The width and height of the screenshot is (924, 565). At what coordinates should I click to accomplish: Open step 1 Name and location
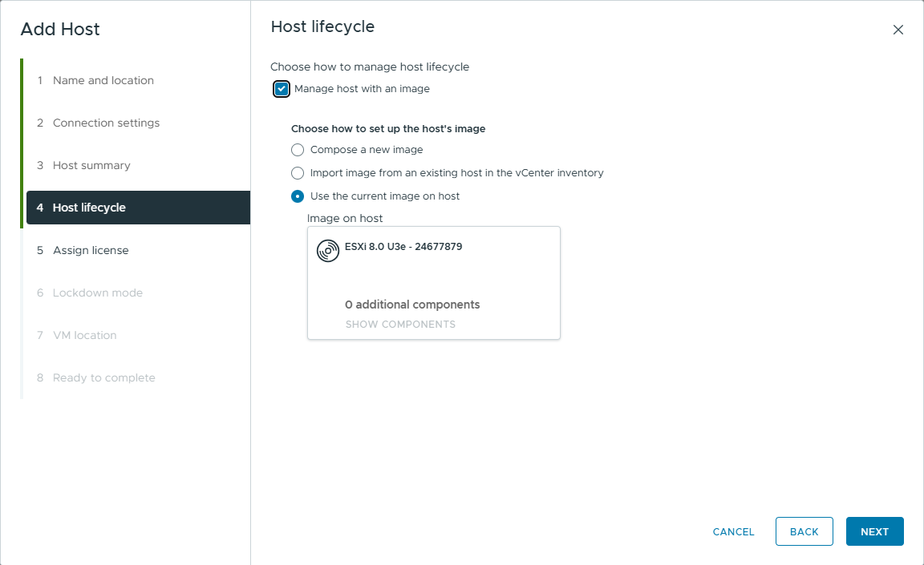pyautogui.click(x=103, y=80)
